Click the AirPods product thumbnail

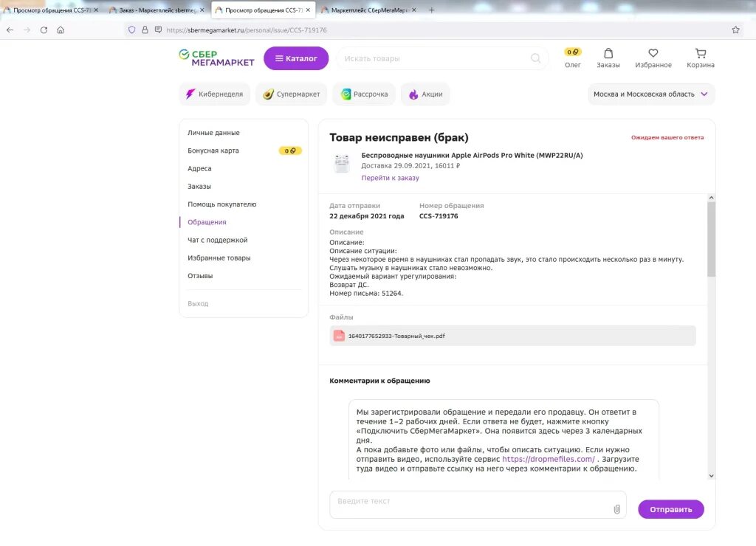click(x=342, y=163)
